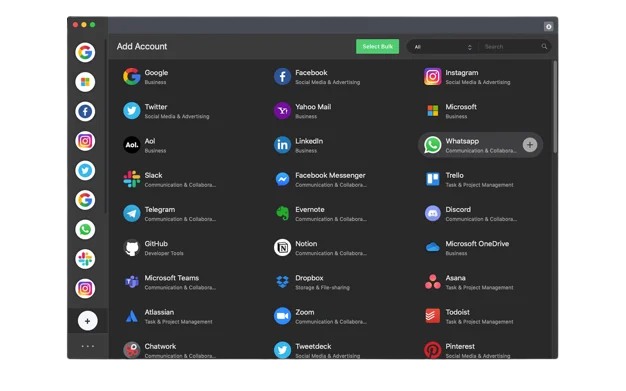The height and width of the screenshot is (391, 626).
Task: Choose the Zoom camera icon
Action: tap(282, 316)
